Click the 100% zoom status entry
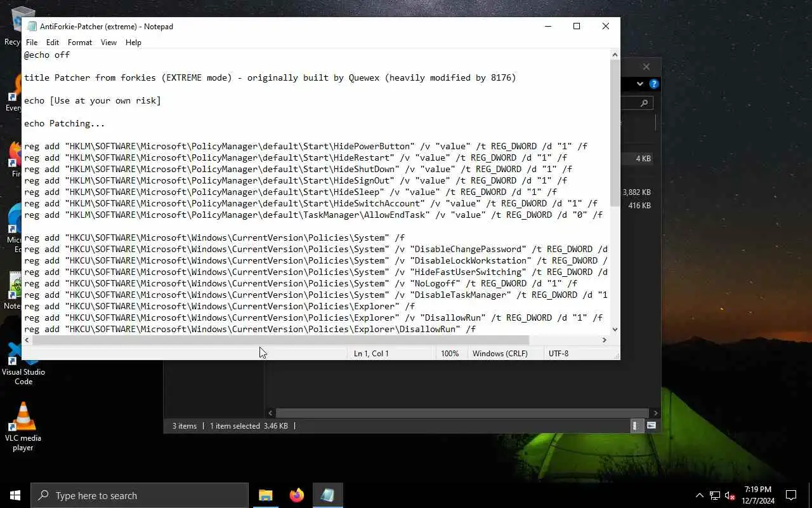The height and width of the screenshot is (508, 812). [x=450, y=354]
